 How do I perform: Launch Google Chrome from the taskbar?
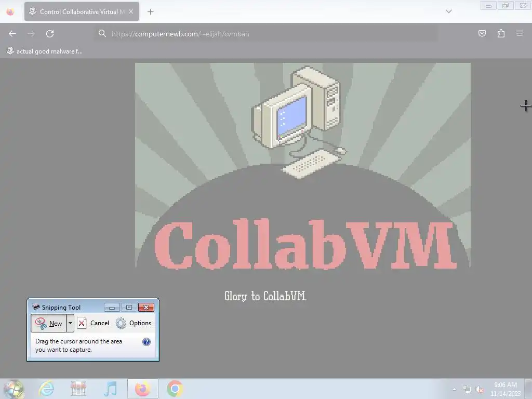tap(175, 389)
